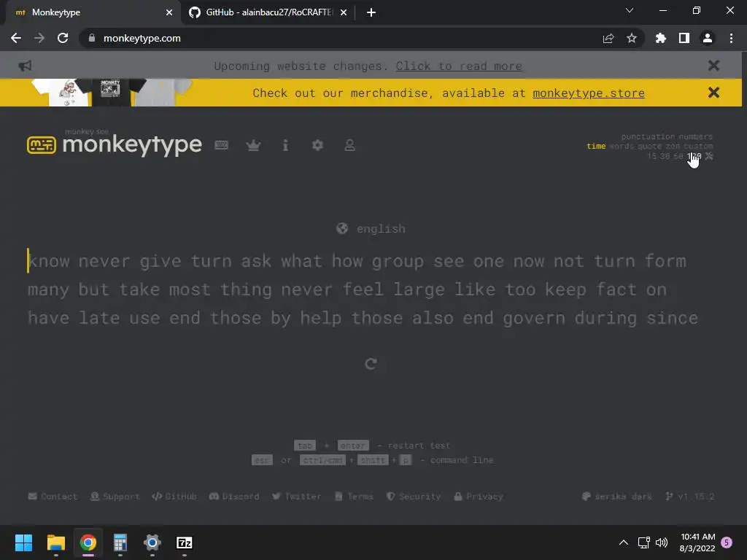
Task: Click the announcement megaphone icon
Action: tap(25, 66)
